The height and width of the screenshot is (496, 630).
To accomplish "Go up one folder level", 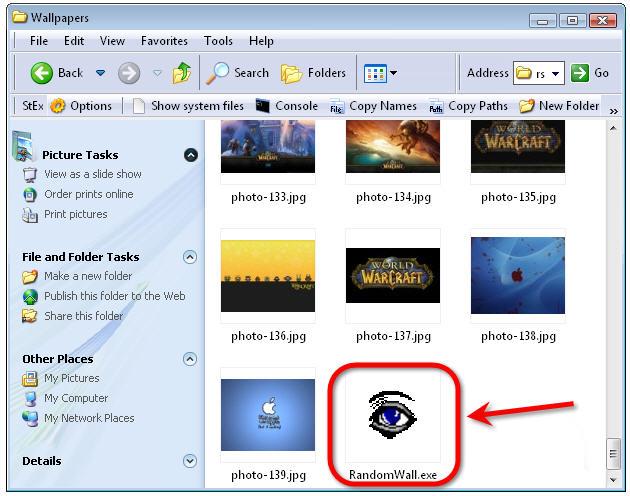I will click(x=182, y=73).
